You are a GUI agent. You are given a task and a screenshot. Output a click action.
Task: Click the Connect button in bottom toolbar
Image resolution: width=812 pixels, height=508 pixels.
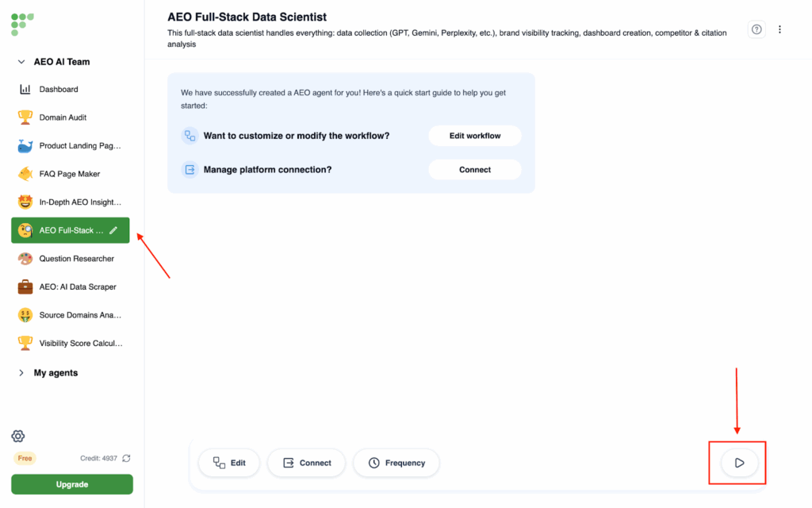pos(306,463)
